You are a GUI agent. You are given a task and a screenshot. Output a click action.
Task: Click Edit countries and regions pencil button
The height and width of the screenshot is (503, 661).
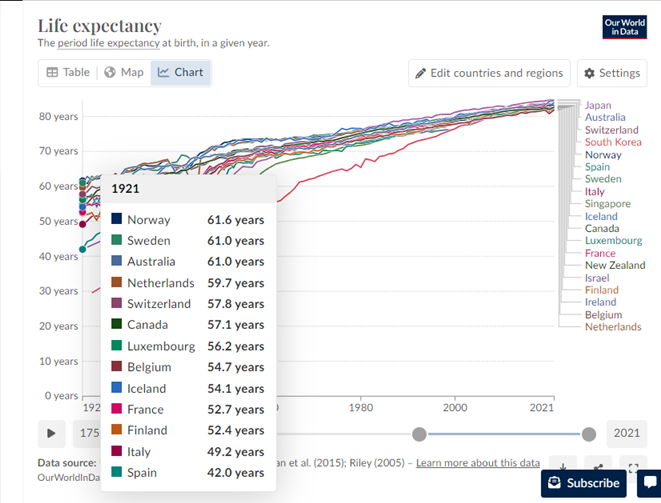tap(490, 73)
